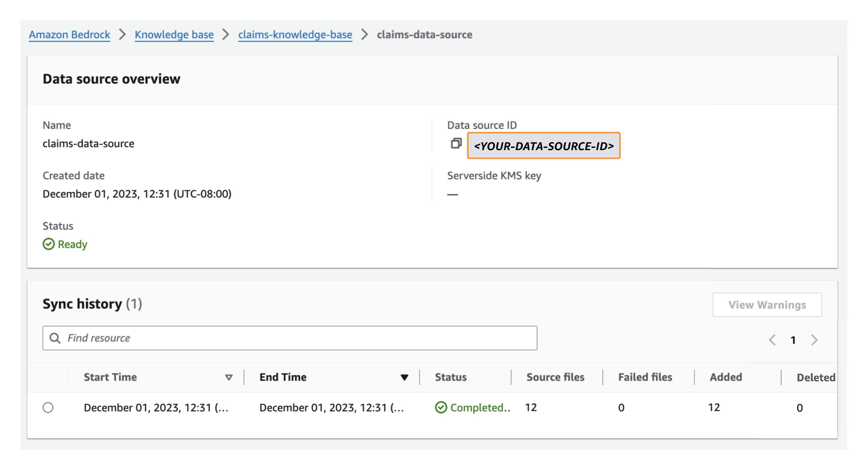Click the View Warnings button

(767, 305)
